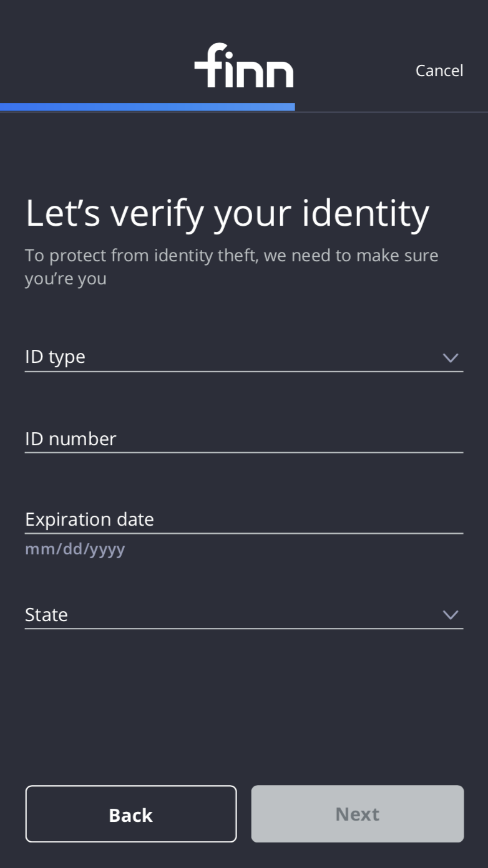Expand the ID type chevron arrow
The width and height of the screenshot is (488, 868).
(x=450, y=358)
